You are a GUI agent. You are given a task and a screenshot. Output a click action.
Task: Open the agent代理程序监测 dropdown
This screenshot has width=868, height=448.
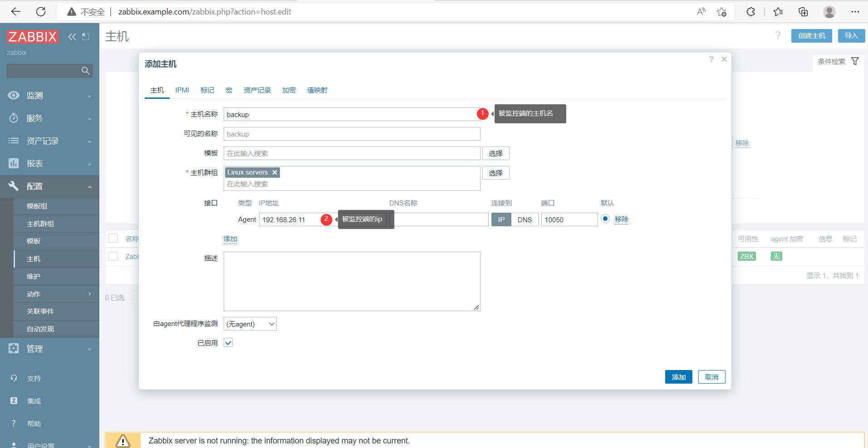click(x=250, y=324)
